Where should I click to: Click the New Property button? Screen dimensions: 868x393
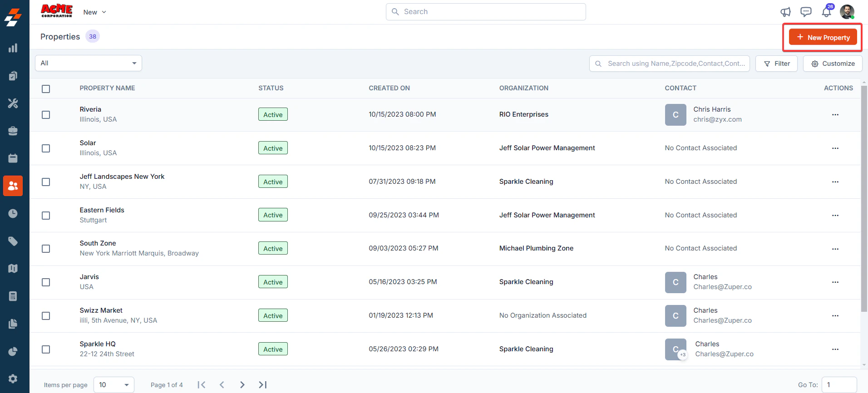click(x=823, y=37)
